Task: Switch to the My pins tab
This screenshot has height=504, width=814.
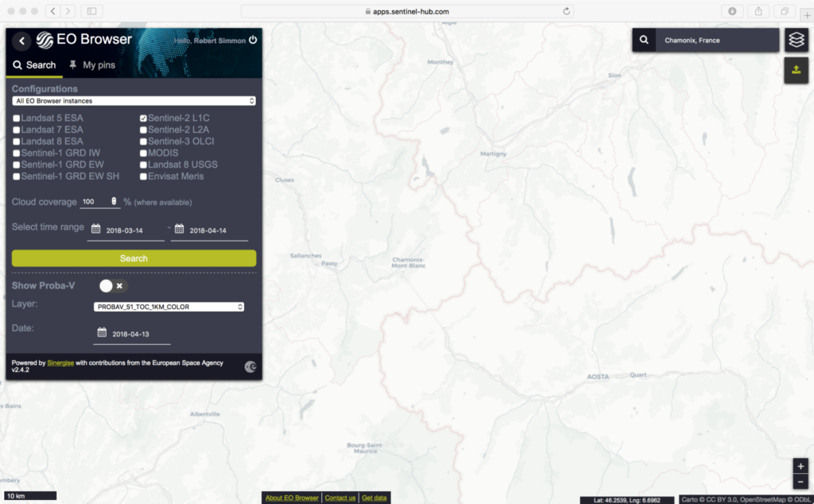Action: (x=92, y=65)
